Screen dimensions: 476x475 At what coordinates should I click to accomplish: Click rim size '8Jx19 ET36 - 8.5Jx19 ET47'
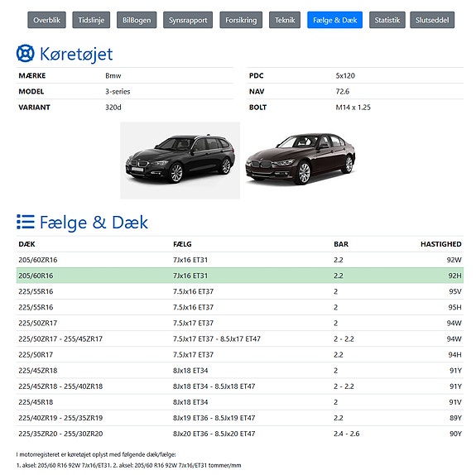(214, 418)
